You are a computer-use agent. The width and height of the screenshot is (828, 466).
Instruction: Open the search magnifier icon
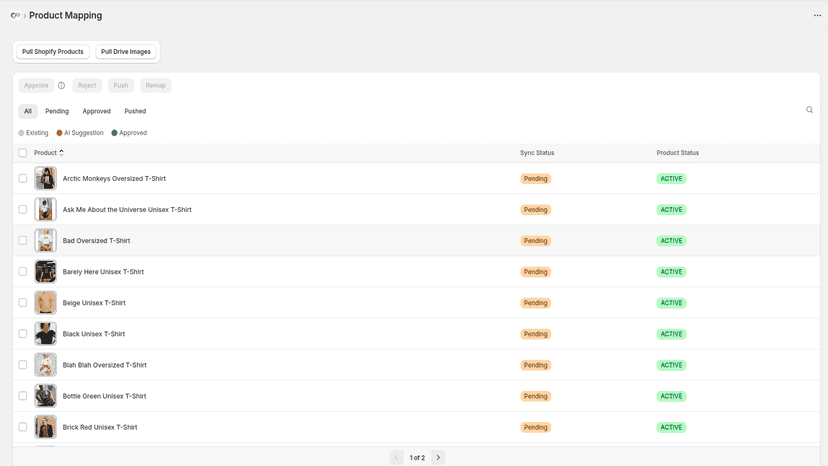(x=809, y=110)
